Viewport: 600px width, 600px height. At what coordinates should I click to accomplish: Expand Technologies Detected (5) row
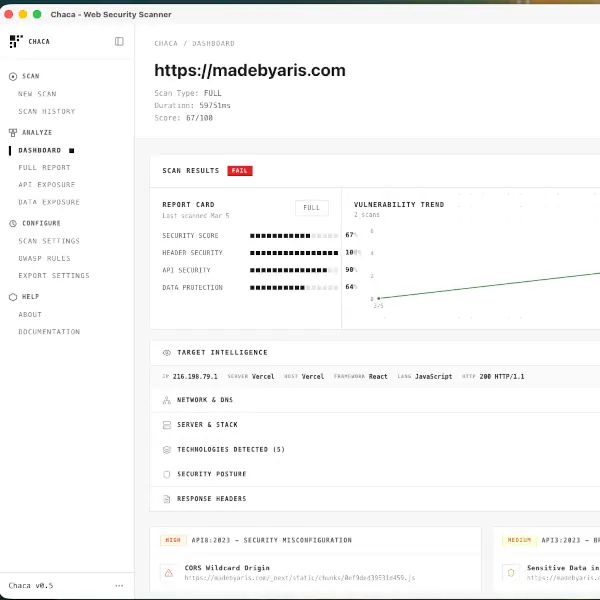[230, 449]
